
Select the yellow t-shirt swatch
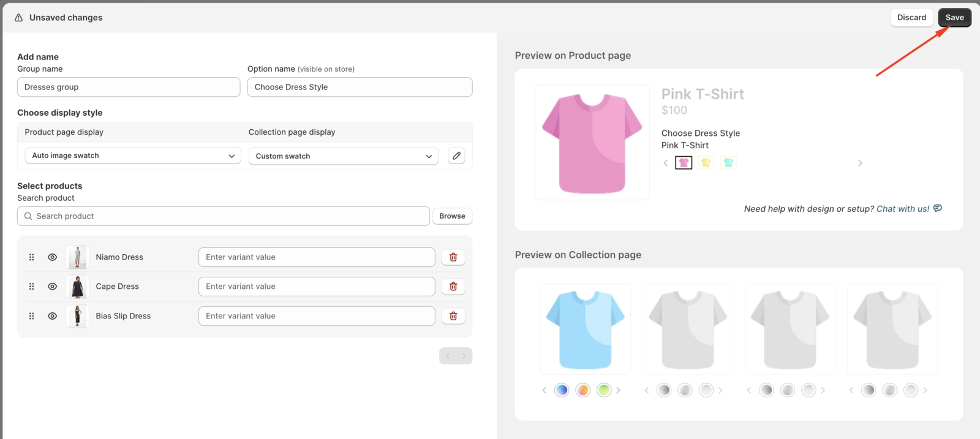point(706,163)
